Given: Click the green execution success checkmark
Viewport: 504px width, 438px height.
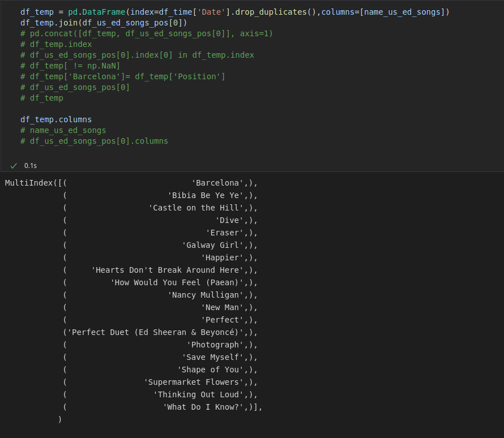Looking at the screenshot, I should (x=14, y=166).
